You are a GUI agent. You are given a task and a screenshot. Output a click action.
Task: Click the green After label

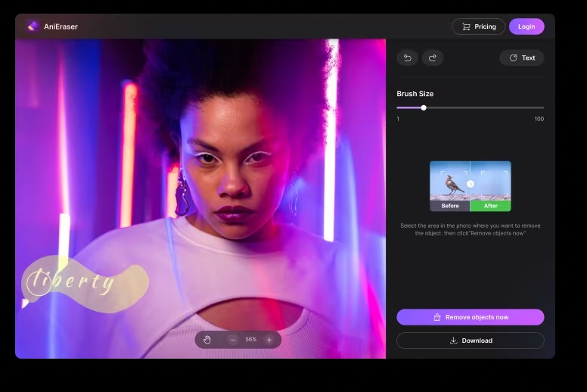pyautogui.click(x=490, y=206)
